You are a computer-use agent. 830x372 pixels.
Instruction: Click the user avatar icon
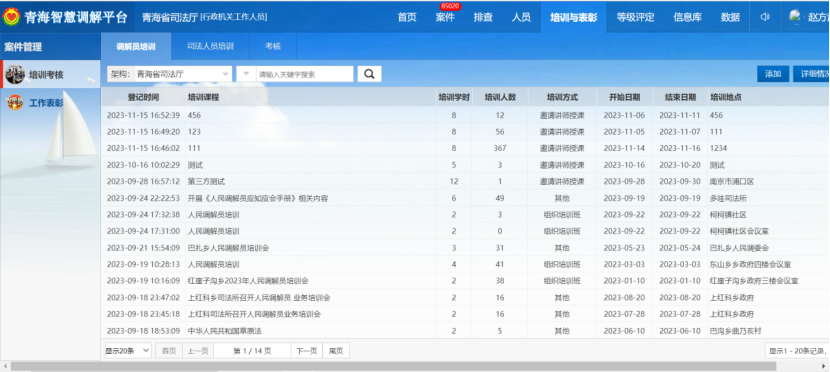[x=795, y=16]
